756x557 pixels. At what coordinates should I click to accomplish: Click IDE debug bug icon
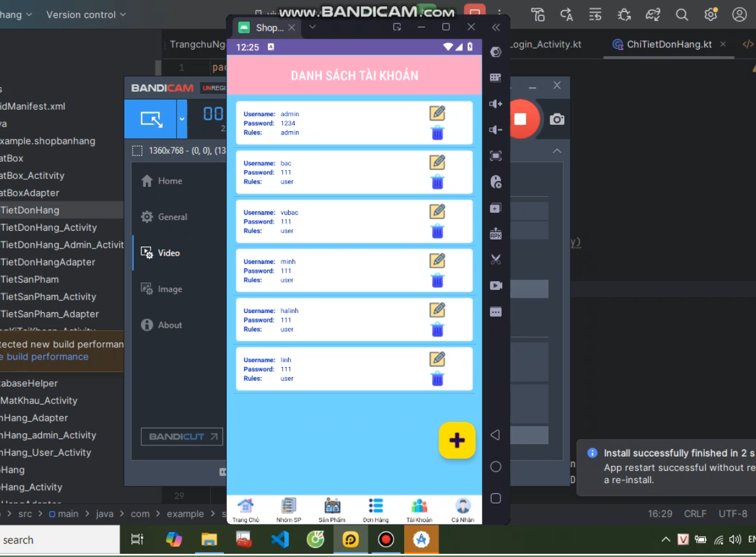click(624, 15)
